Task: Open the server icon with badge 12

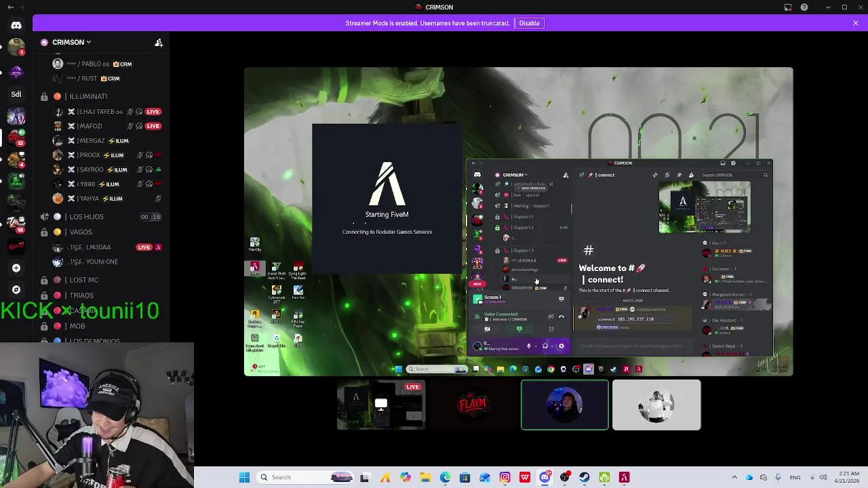Action: [16, 137]
